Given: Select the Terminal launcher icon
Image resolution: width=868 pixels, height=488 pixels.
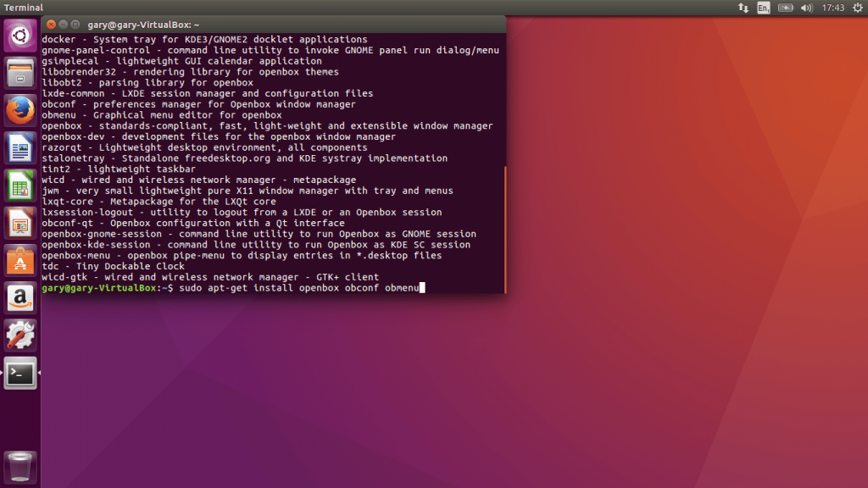Looking at the screenshot, I should pos(20,374).
